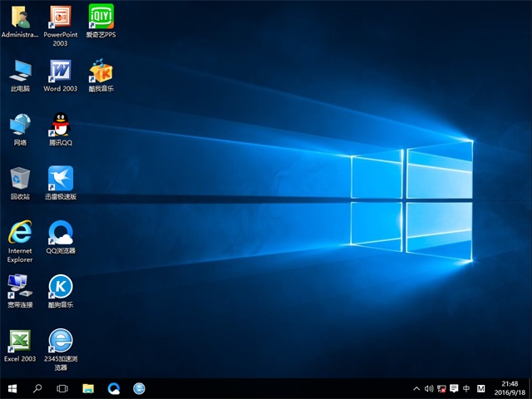Expand the hidden system tray icons

tap(416, 388)
